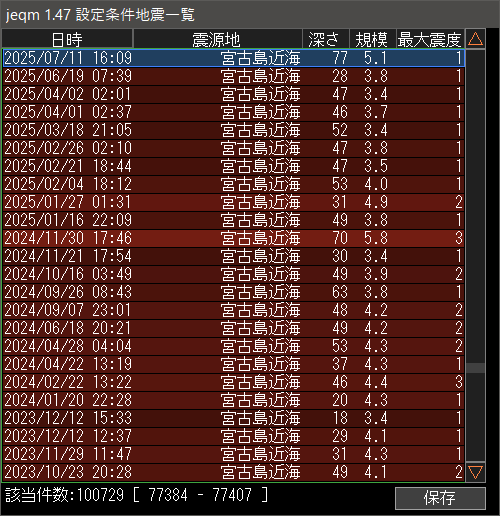The height and width of the screenshot is (516, 500).
Task: Click the scrollbar track above the thumb
Action: pyautogui.click(x=475, y=207)
